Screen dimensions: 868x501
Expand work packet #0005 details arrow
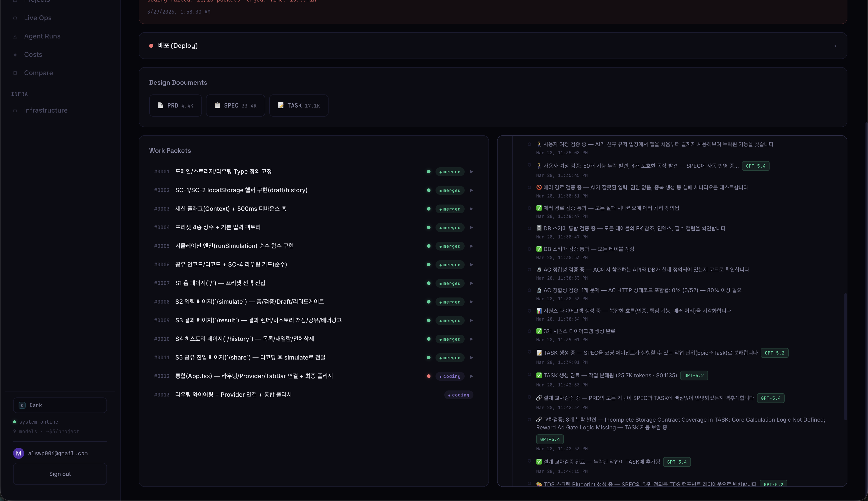(471, 246)
